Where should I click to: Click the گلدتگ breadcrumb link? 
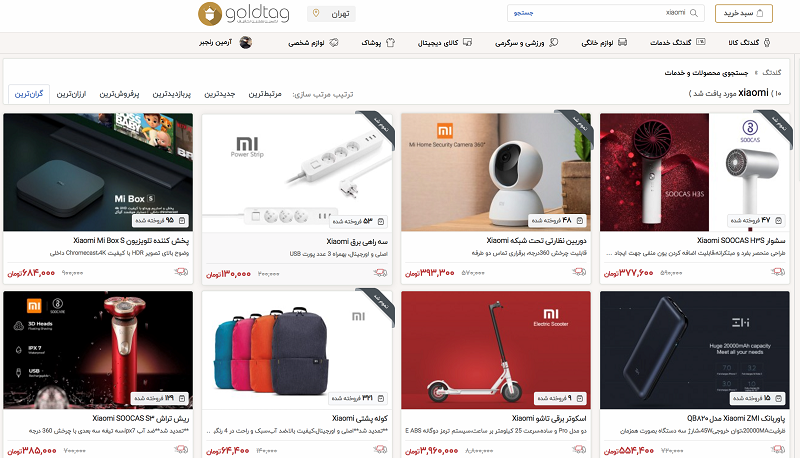tap(771, 72)
